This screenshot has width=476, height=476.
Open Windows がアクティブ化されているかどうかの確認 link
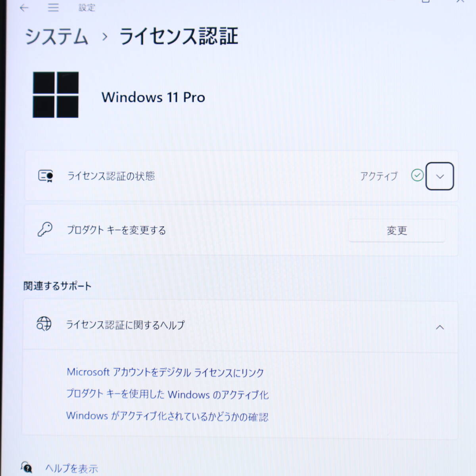167,416
